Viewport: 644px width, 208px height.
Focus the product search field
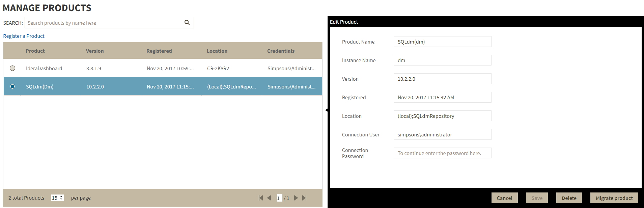point(103,23)
